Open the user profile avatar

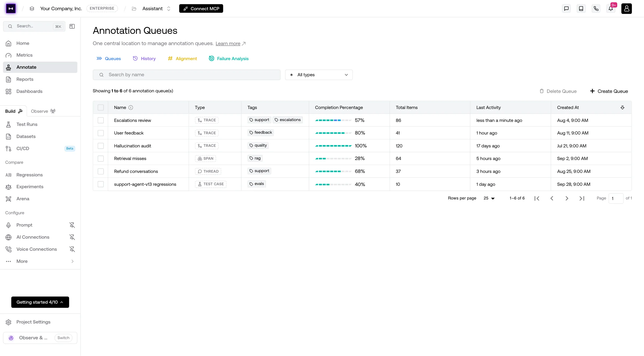(x=627, y=9)
